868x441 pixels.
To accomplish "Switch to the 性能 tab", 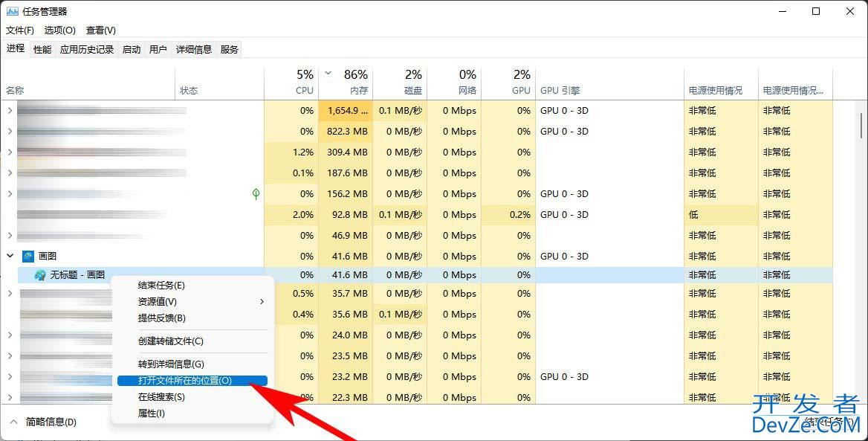I will click(x=42, y=49).
